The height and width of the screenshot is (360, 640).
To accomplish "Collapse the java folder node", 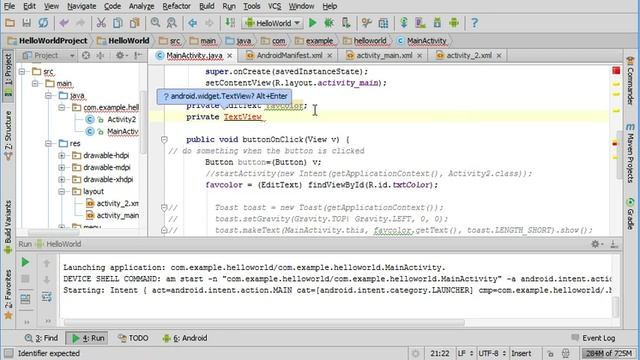I will point(49,96).
